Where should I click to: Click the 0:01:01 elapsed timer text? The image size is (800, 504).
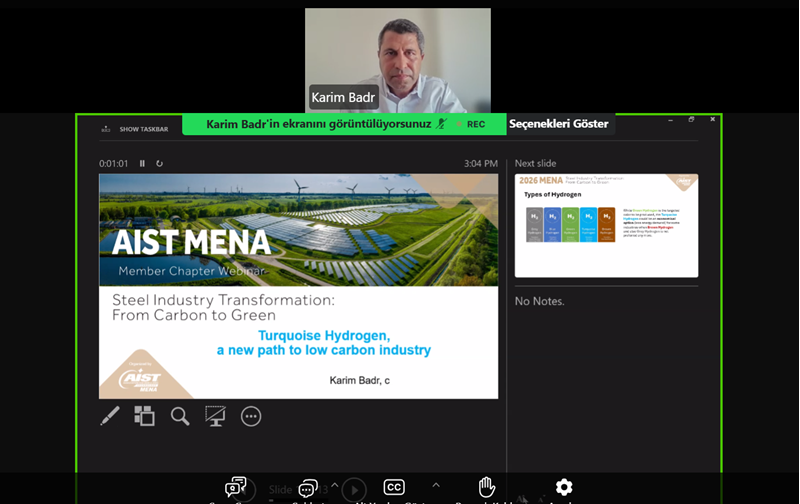114,164
